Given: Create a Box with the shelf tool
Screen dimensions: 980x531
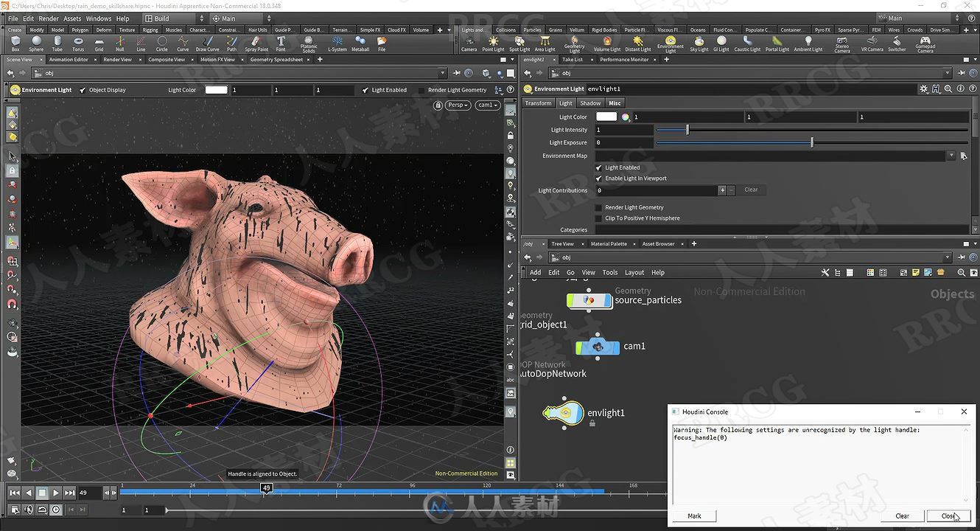Looking at the screenshot, I should (15, 44).
